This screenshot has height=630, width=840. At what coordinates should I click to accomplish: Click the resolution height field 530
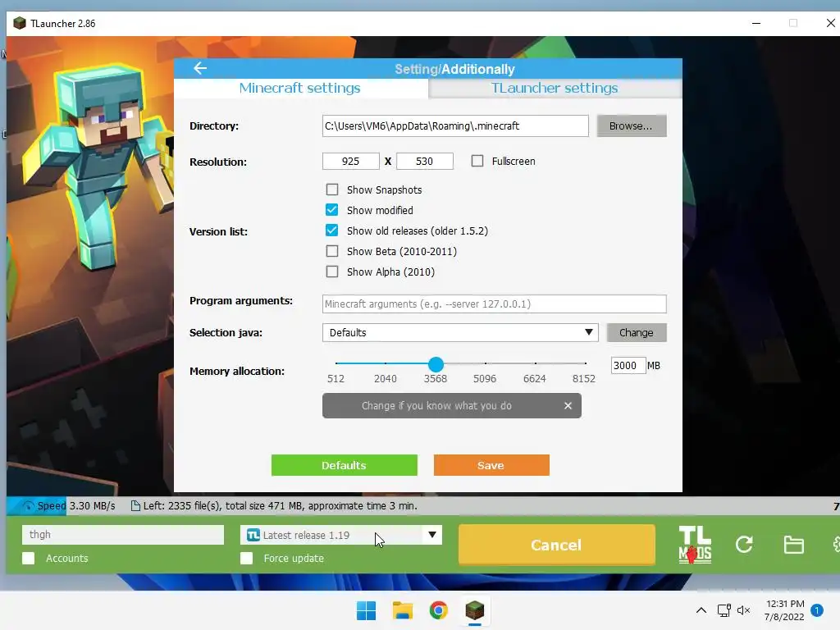[425, 162]
